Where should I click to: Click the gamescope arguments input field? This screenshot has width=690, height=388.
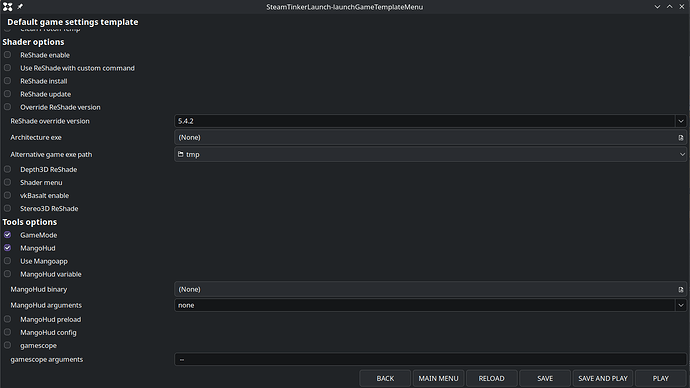430,359
